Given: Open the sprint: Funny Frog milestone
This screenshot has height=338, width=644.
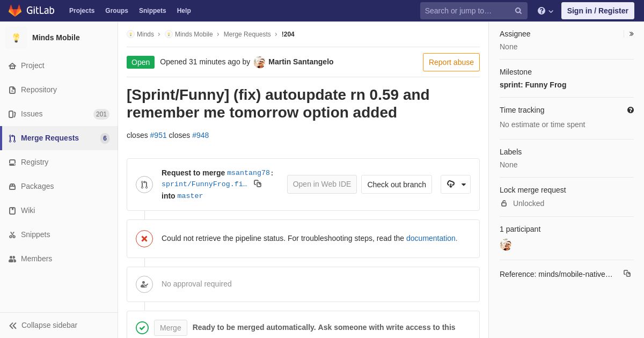Looking at the screenshot, I should coord(533,85).
